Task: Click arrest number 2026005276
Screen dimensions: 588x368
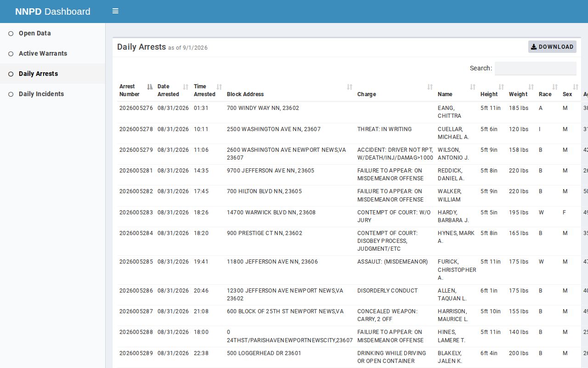Action: (136, 108)
